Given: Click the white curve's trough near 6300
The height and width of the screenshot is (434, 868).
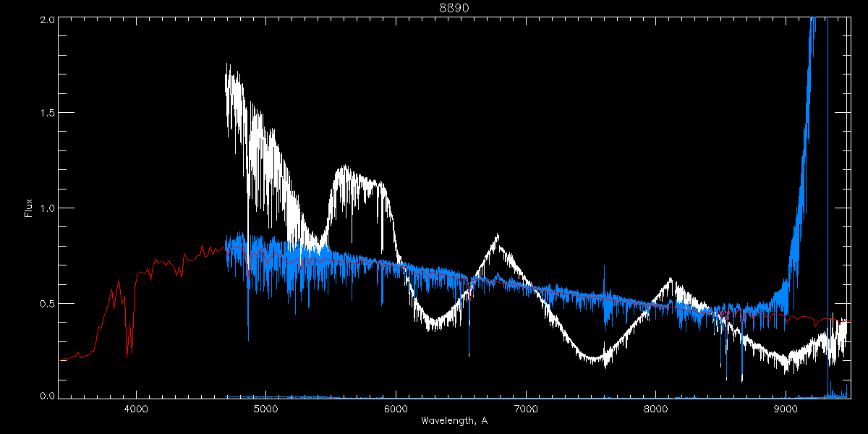Looking at the screenshot, I should (x=433, y=327).
